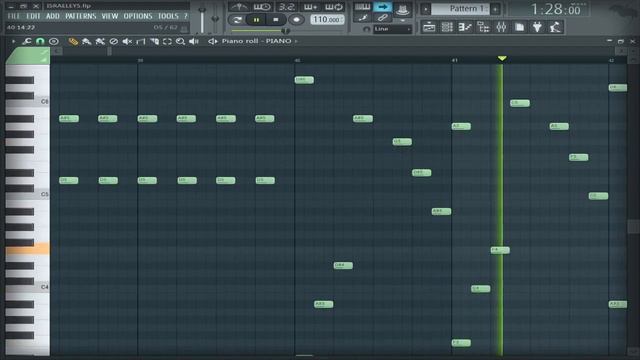Image resolution: width=640 pixels, height=360 pixels.
Task: Pause playback
Action: tap(256, 20)
